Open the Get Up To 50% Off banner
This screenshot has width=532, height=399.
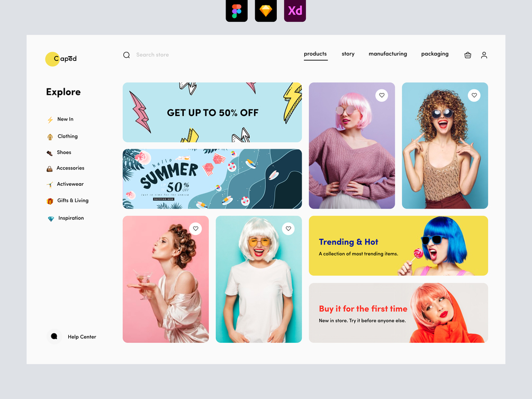[x=212, y=112]
